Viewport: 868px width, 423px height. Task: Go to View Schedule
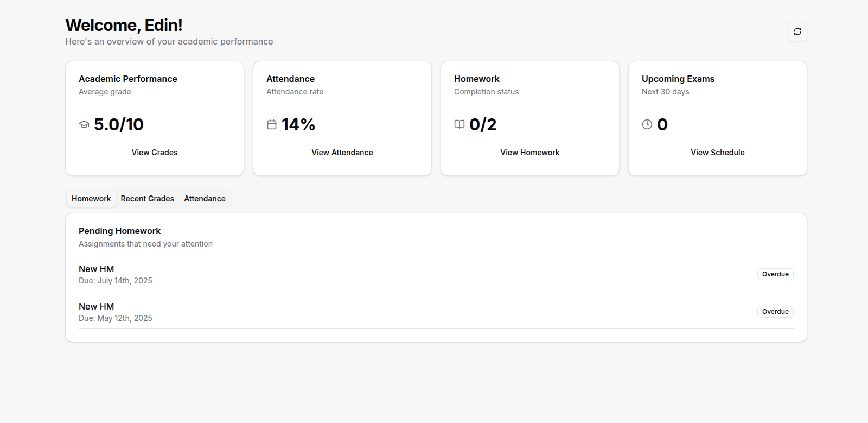tap(717, 153)
